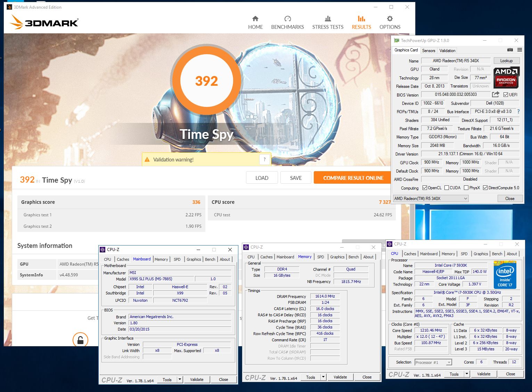Open 3DMark Options gear
The height and width of the screenshot is (392, 532).
390,23
